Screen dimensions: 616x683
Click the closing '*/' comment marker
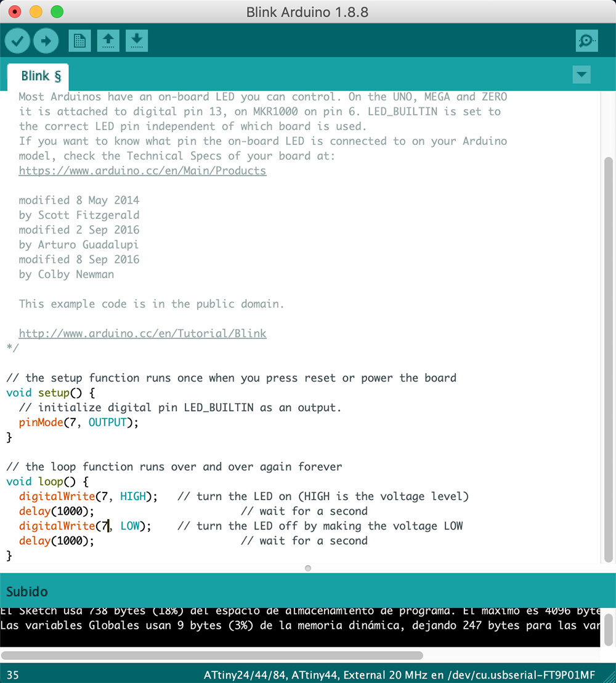coord(12,348)
